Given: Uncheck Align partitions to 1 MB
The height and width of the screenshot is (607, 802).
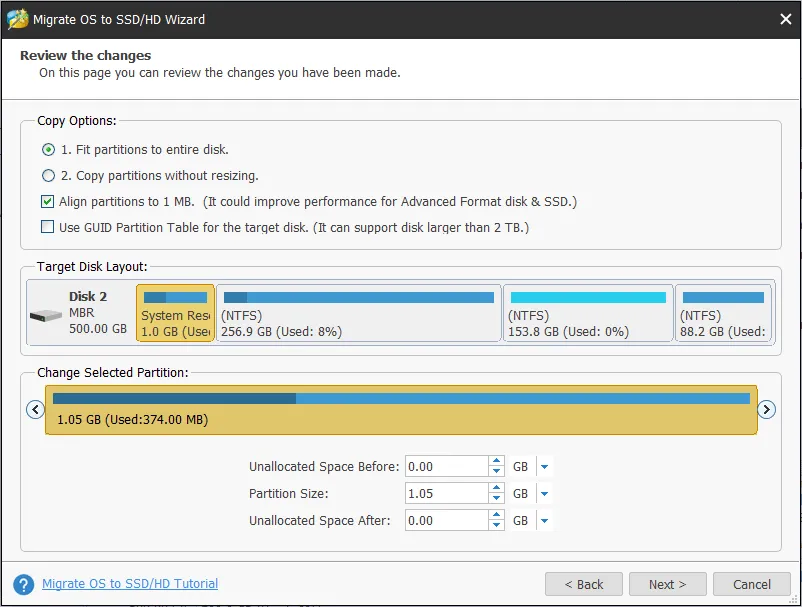Looking at the screenshot, I should (x=48, y=202).
